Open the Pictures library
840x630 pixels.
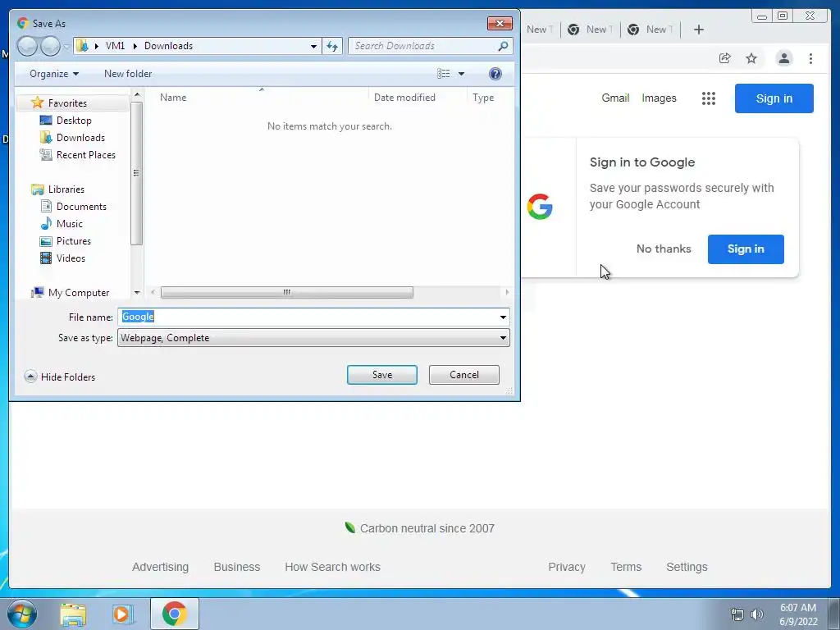[73, 241]
